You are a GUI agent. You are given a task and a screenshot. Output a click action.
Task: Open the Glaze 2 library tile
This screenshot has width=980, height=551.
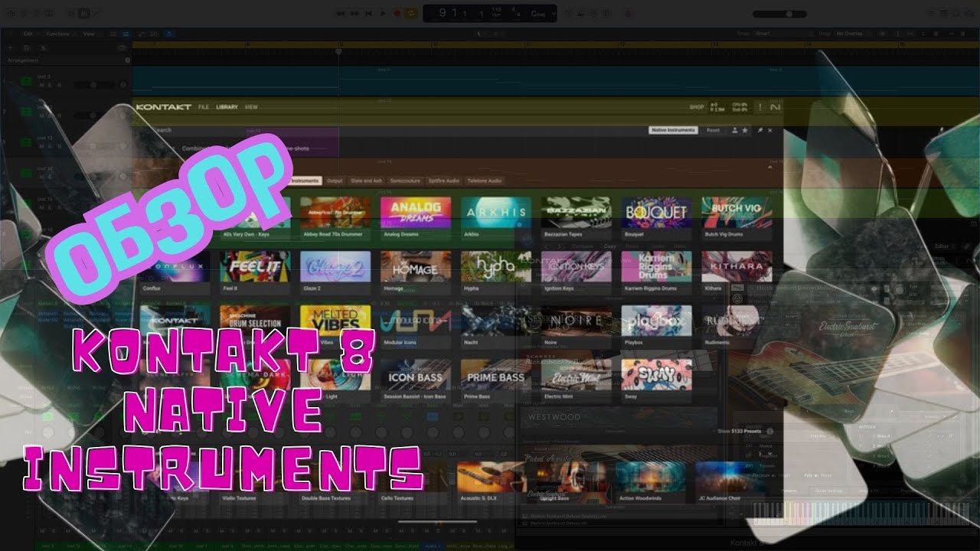tap(335, 272)
